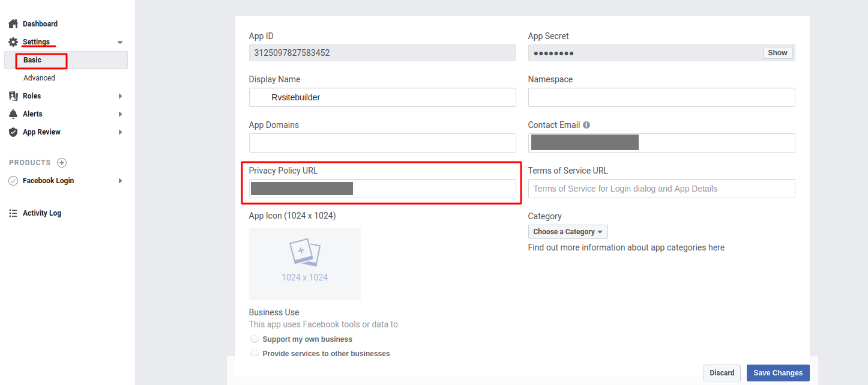Click the Facebook Login checkmark icon
Image resolution: width=868 pixels, height=385 pixels.
[x=13, y=181]
